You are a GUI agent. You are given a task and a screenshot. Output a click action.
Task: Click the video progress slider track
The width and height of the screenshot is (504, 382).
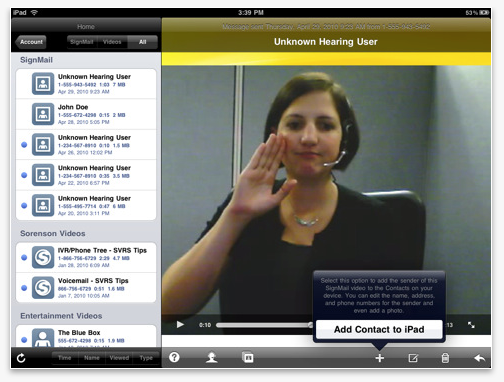(x=264, y=325)
